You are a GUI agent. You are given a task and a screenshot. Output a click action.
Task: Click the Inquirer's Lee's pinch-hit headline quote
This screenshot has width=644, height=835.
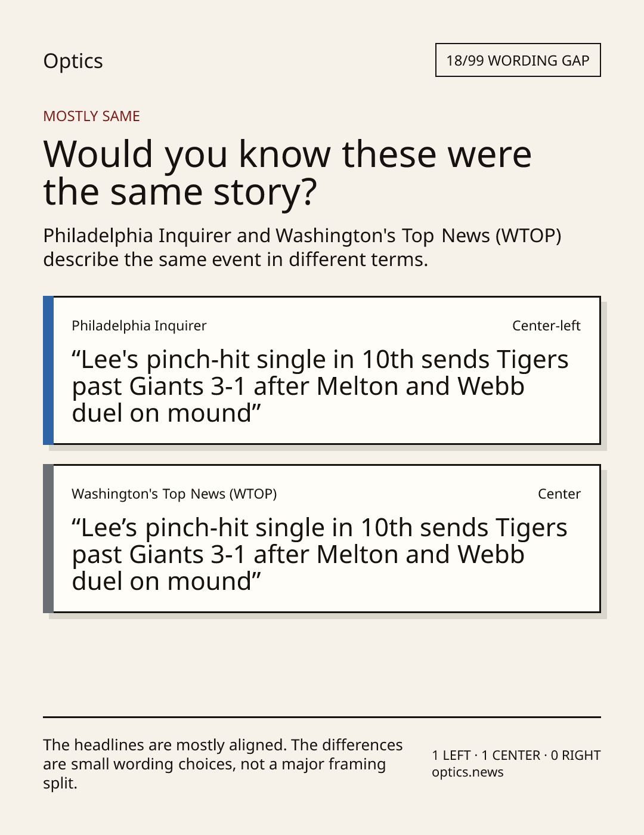(320, 386)
